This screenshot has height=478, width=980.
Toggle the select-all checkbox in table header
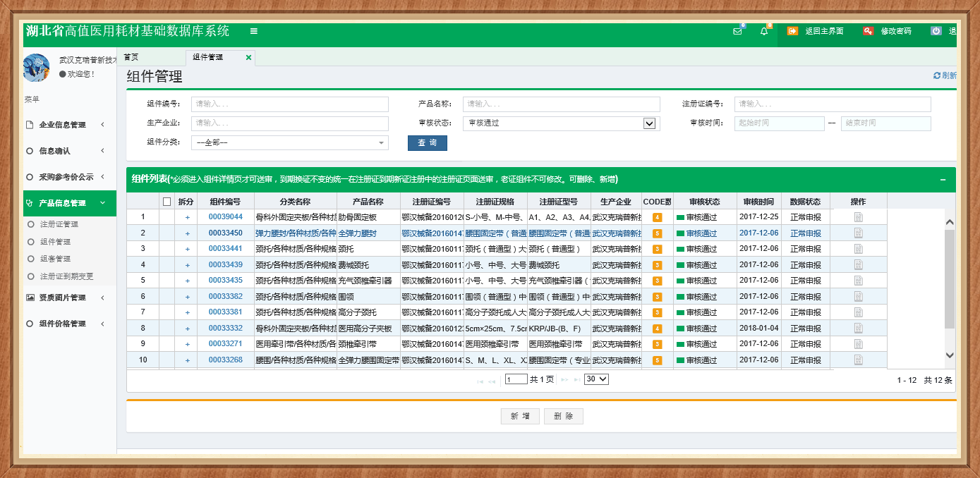(x=167, y=202)
